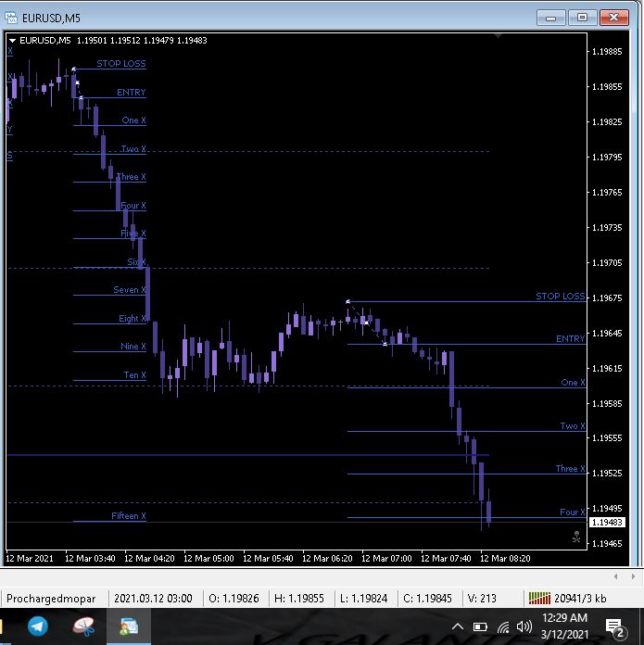Click the H: 1.19855 high value
The image size is (644, 645).
click(299, 598)
